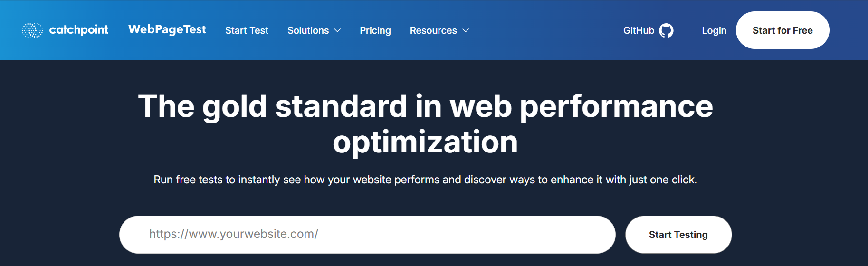Expand the Resources dropdown chevron
868x266 pixels.
pos(466,30)
